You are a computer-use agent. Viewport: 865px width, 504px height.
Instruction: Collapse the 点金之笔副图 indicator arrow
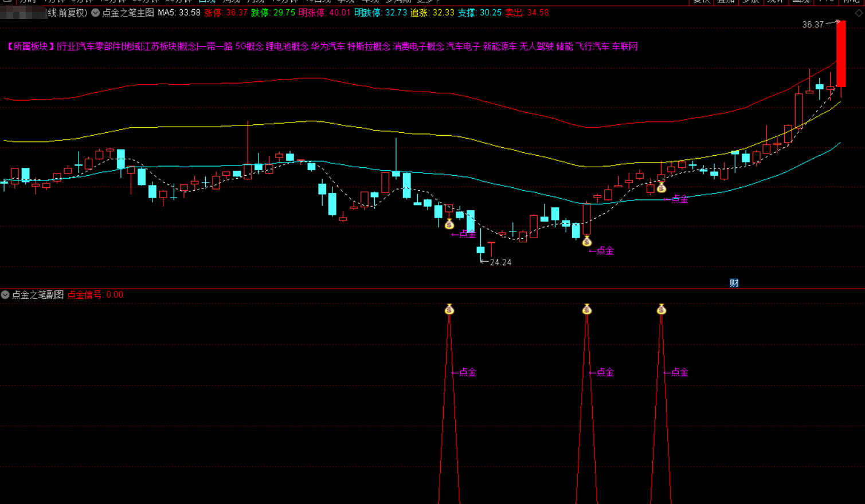(5, 294)
